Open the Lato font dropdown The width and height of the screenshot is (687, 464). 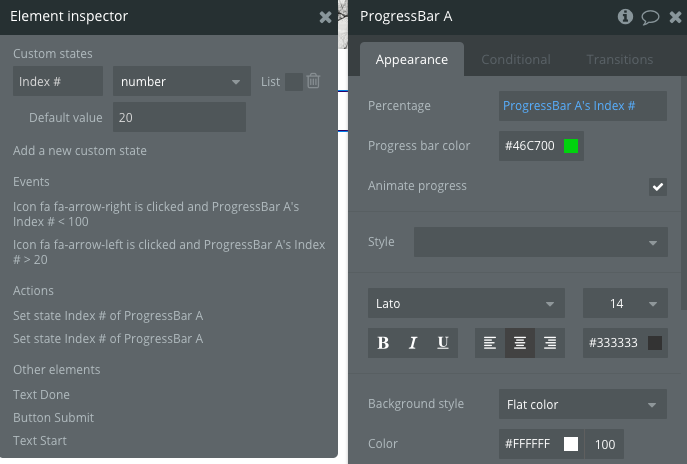(466, 303)
